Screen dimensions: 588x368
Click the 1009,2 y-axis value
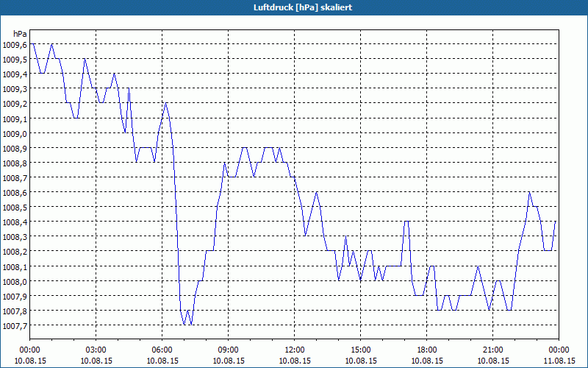pyautogui.click(x=15, y=104)
